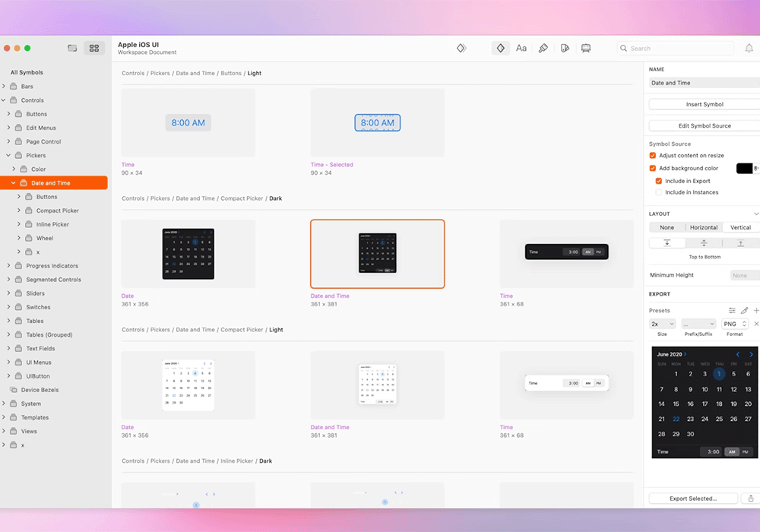Screen dimensions: 760x532
Task: Collapse the Controls group
Action: coord(4,100)
